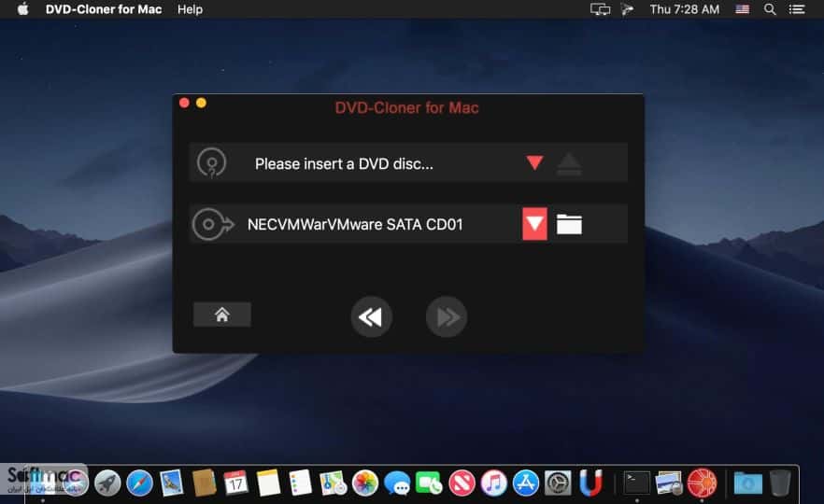The image size is (824, 504).
Task: Open Contacts book in dock
Action: click(x=204, y=483)
